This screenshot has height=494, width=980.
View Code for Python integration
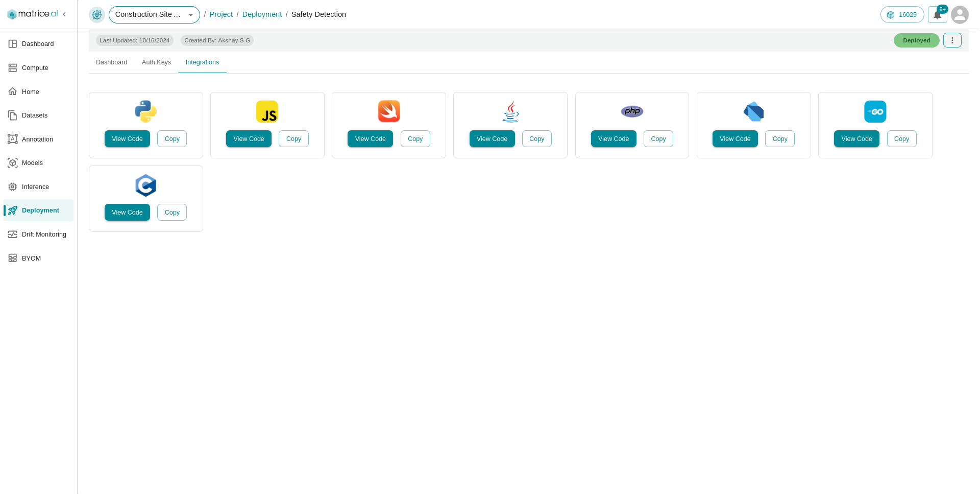(127, 139)
